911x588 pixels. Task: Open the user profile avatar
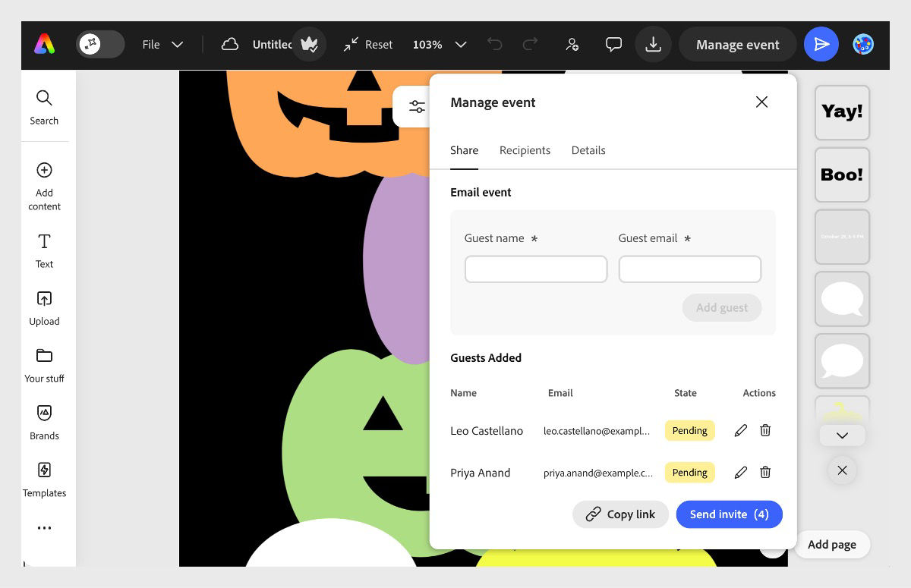coord(863,45)
